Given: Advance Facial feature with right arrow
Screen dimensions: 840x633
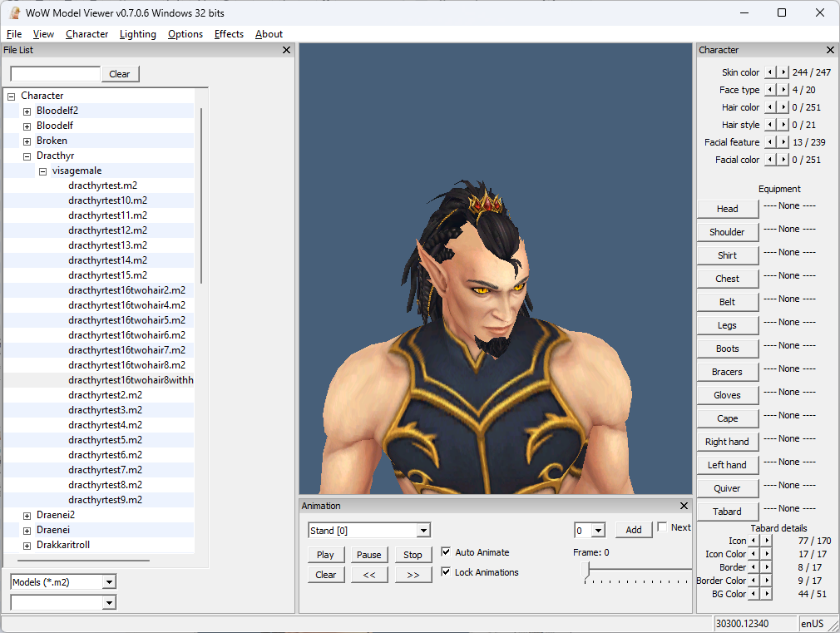Looking at the screenshot, I should [x=783, y=142].
